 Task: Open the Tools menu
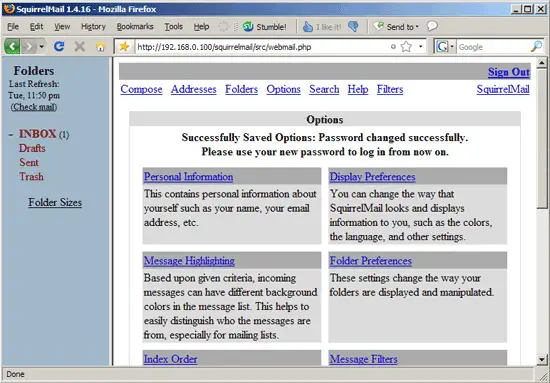[x=174, y=27]
